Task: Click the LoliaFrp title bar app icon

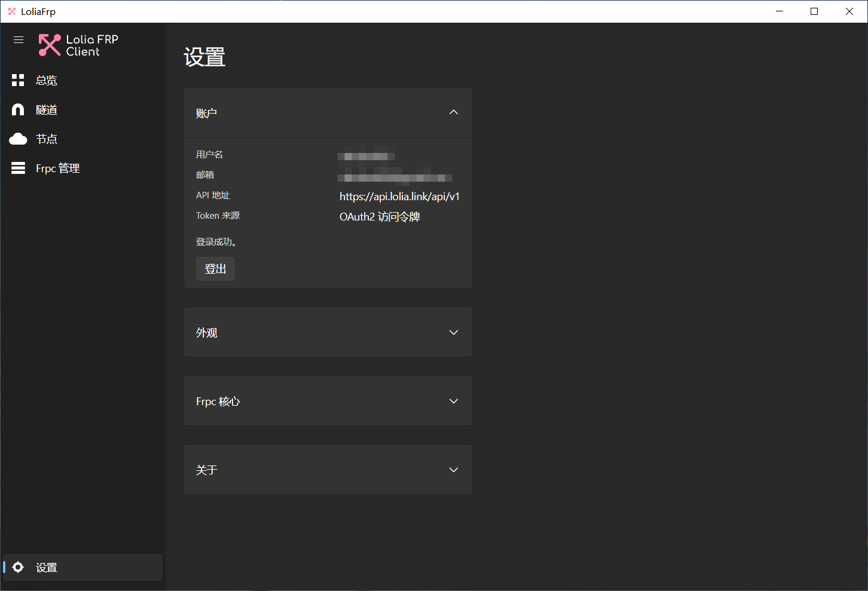Action: (12, 11)
